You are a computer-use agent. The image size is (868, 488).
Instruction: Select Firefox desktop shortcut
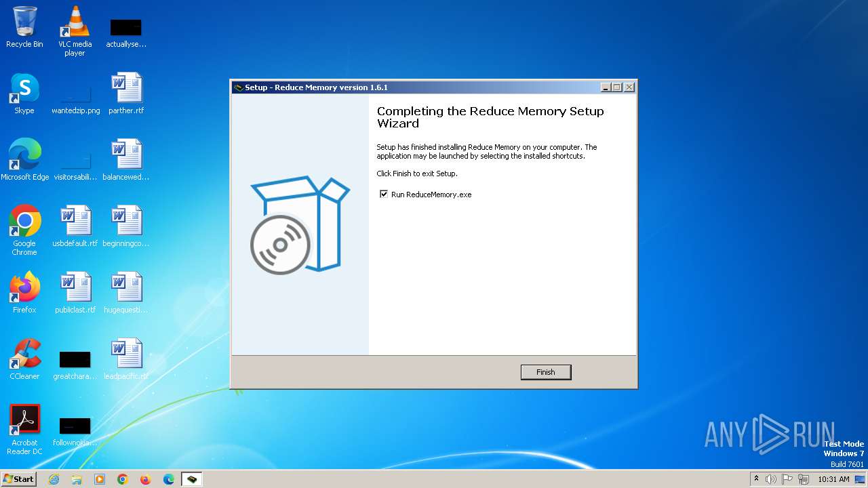24,293
